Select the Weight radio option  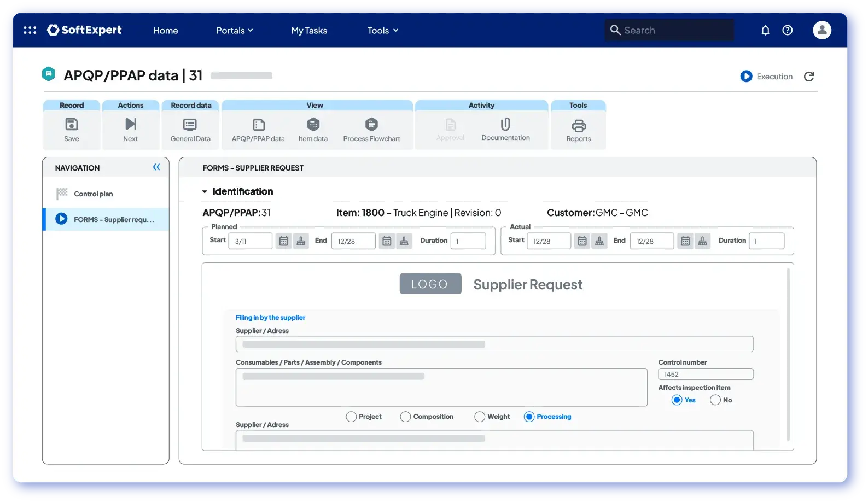480,417
